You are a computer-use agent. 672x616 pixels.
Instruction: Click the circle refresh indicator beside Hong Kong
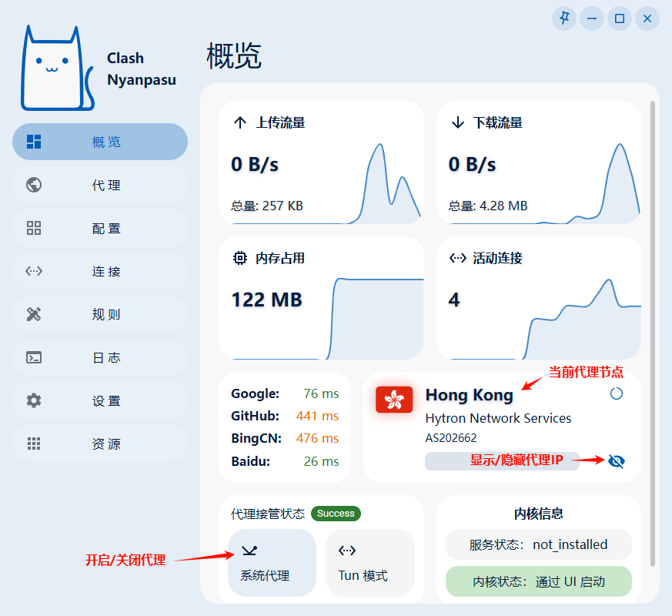click(616, 393)
